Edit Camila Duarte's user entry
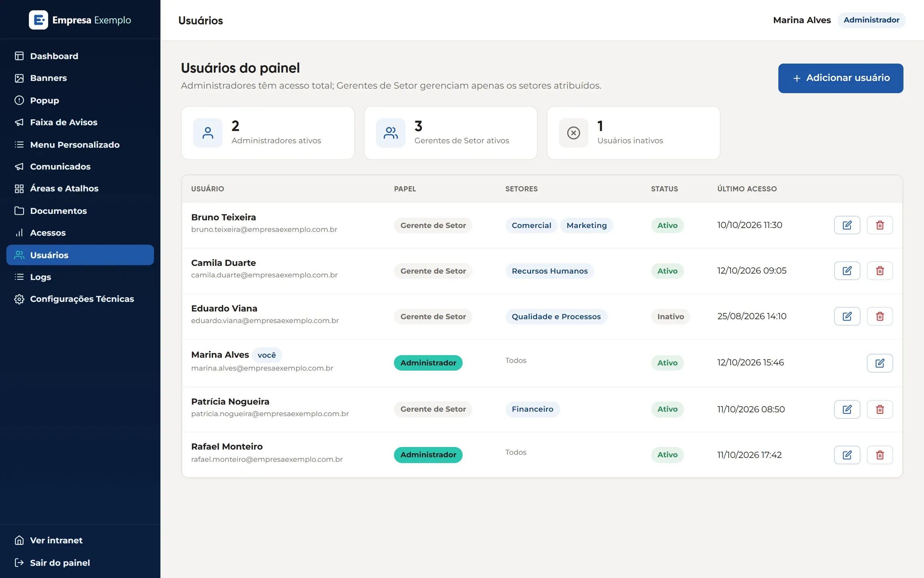The image size is (924, 578). (847, 271)
